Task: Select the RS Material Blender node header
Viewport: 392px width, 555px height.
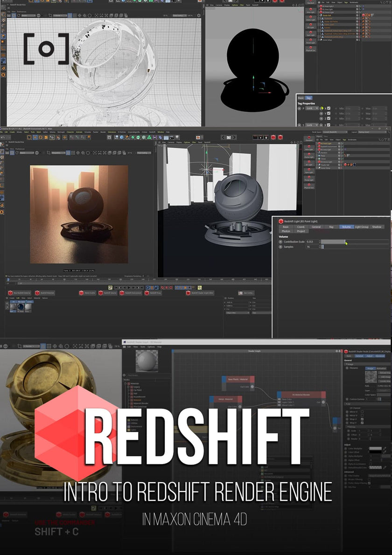Action: pos(301,394)
